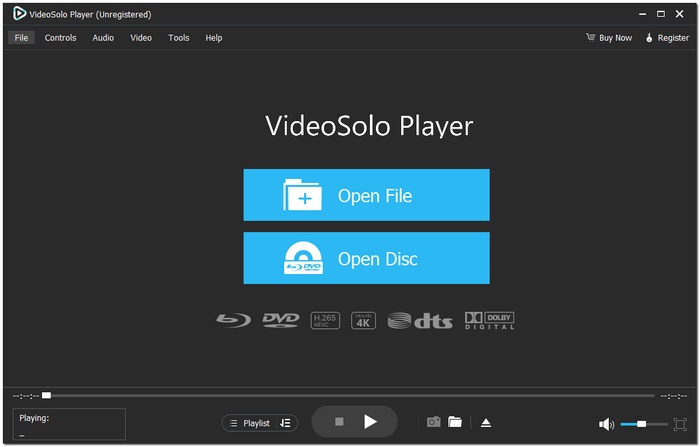This screenshot has width=700, height=447.
Task: Open the Help menu
Action: (214, 38)
